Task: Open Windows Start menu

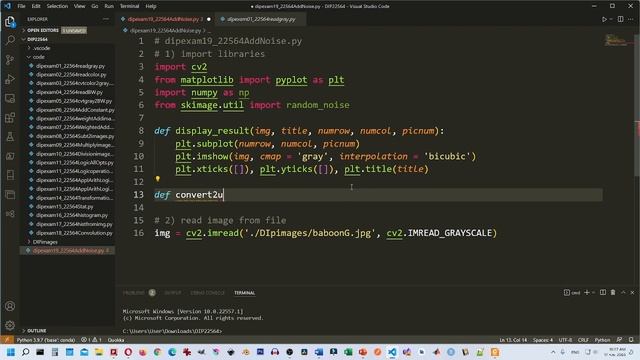Action: click(x=11, y=352)
